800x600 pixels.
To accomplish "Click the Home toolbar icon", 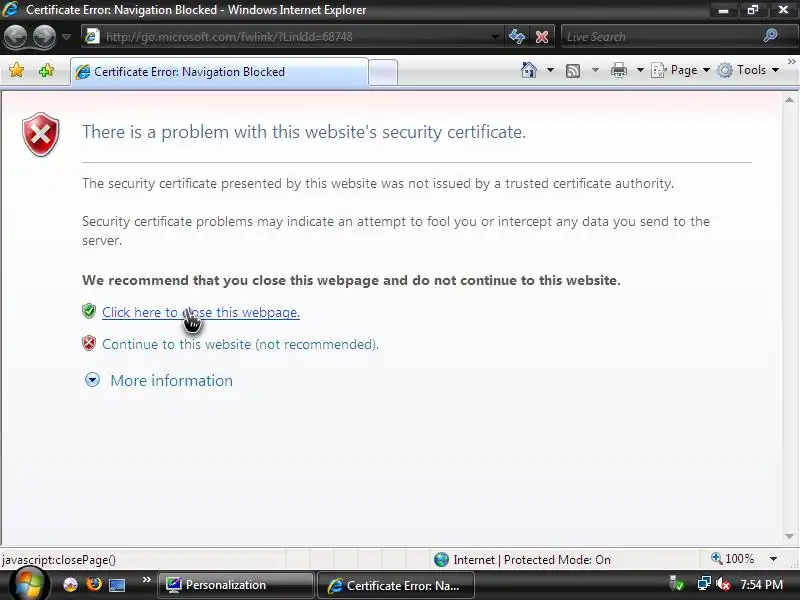I will (529, 70).
